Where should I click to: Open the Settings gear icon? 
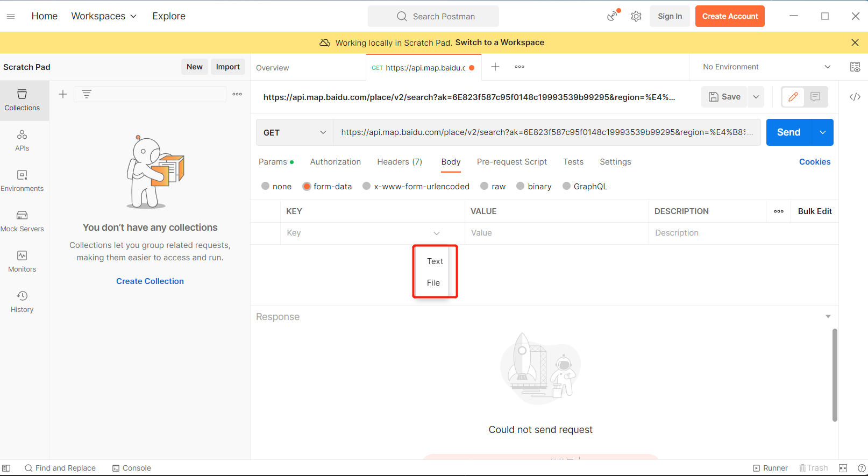[x=636, y=16]
